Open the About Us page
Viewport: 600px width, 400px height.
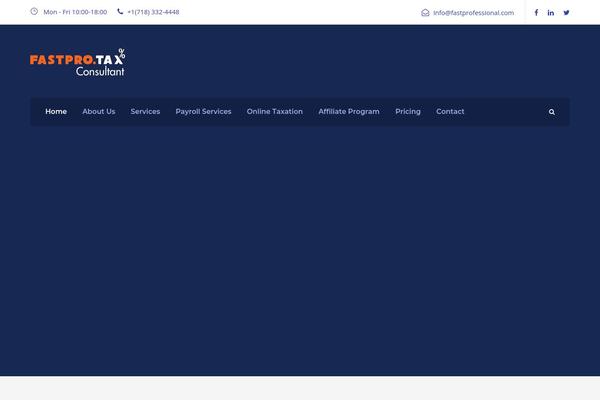99,111
